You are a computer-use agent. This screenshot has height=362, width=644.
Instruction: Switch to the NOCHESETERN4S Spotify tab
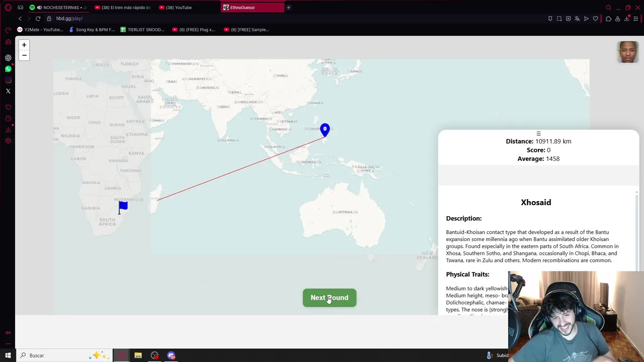point(58,8)
